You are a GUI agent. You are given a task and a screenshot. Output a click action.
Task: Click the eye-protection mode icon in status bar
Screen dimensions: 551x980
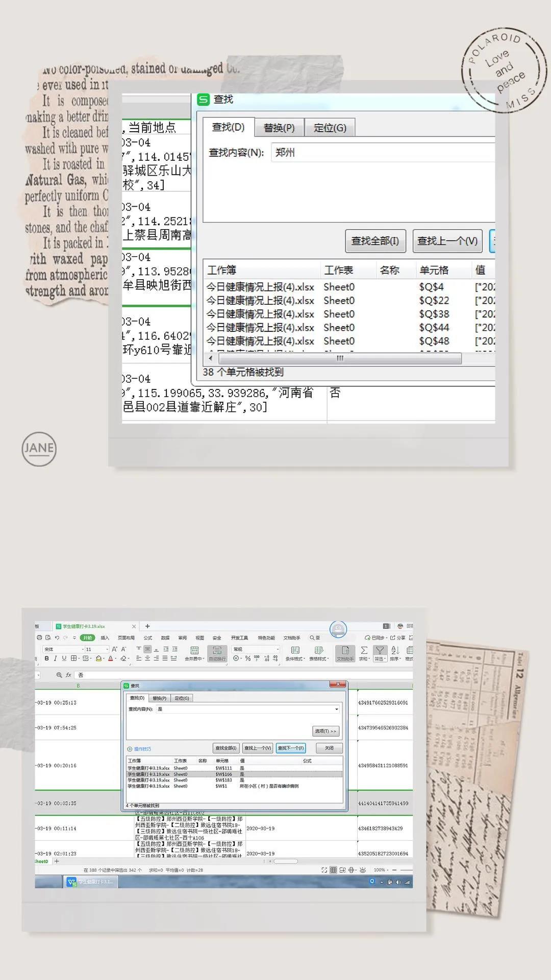click(x=363, y=870)
